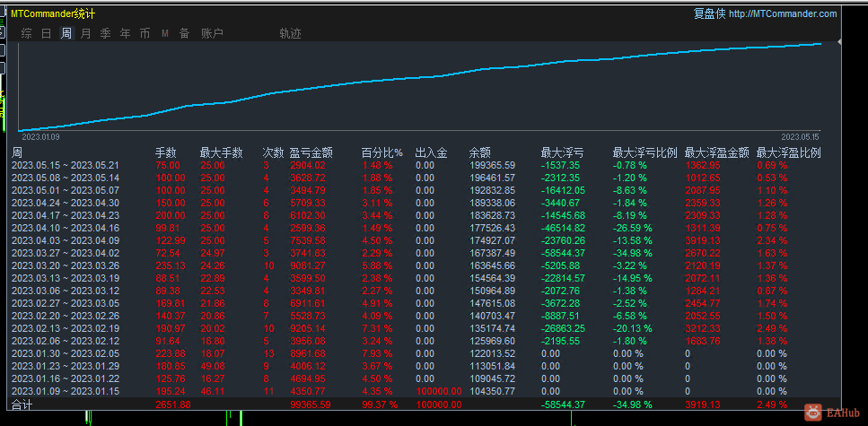Select the week row 2023.01.30 ~ 2023.02.05
The height and width of the screenshot is (426, 868).
coord(424,353)
